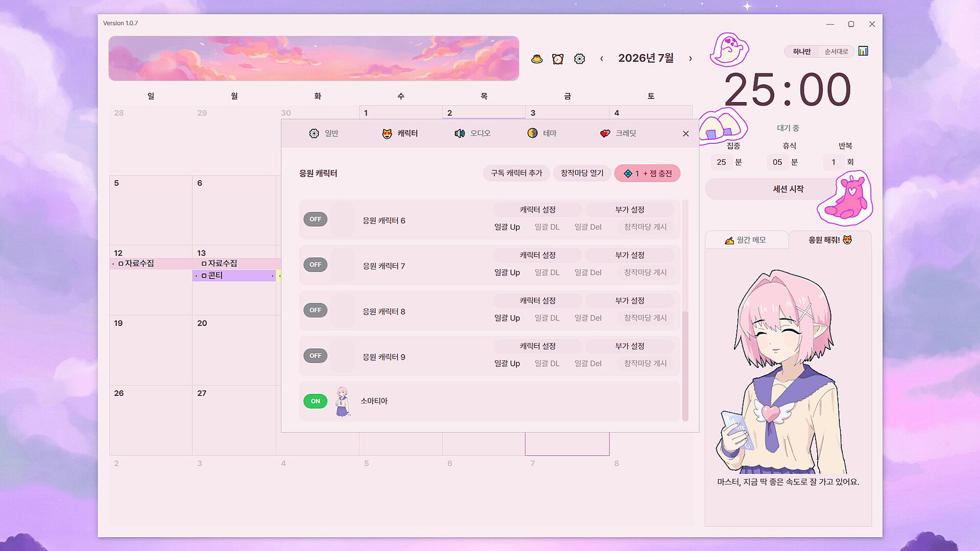Show the 크레딧 tab

[x=618, y=133]
